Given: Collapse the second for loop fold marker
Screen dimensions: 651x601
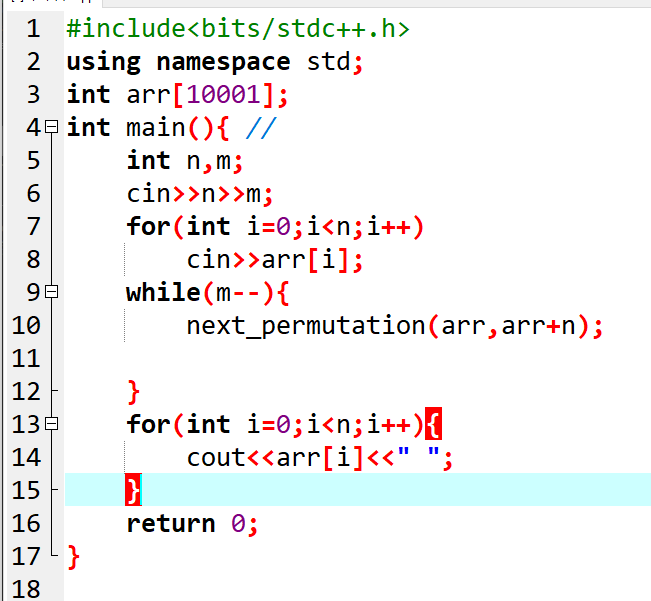Looking at the screenshot, I should click(x=54, y=426).
